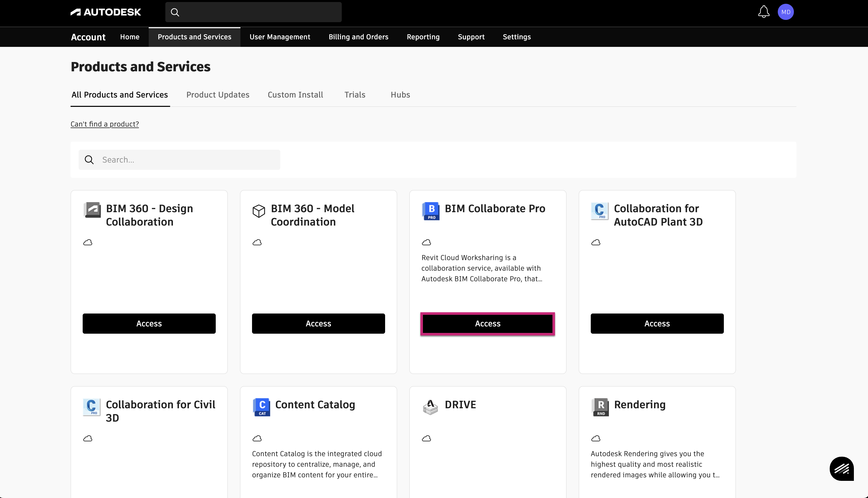Click the Autodesk logo
This screenshot has height=498, width=868.
(x=106, y=12)
